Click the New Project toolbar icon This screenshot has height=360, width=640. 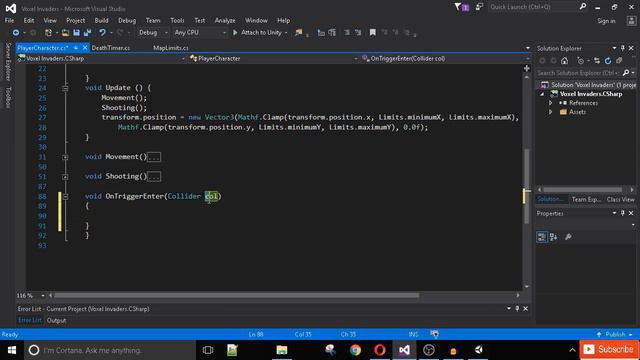[x=48, y=33]
